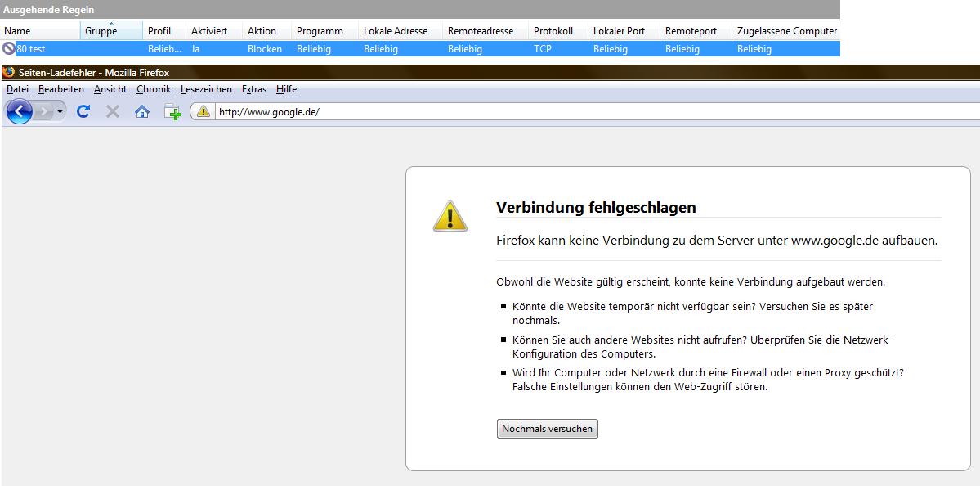Click the stop loading X icon

(113, 111)
